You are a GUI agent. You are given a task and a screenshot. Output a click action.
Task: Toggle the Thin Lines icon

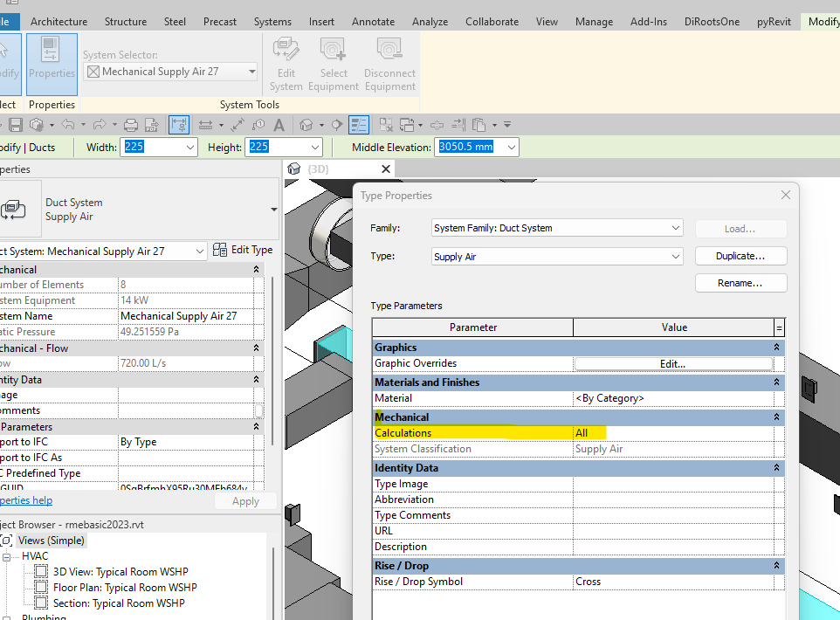tap(358, 125)
